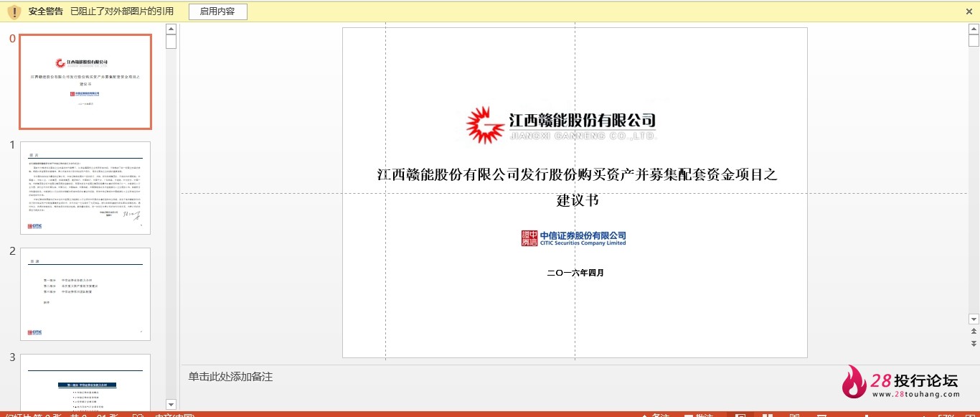Click the date text 二〇一六年四月
The width and height of the screenshot is (980, 417).
[575, 273]
